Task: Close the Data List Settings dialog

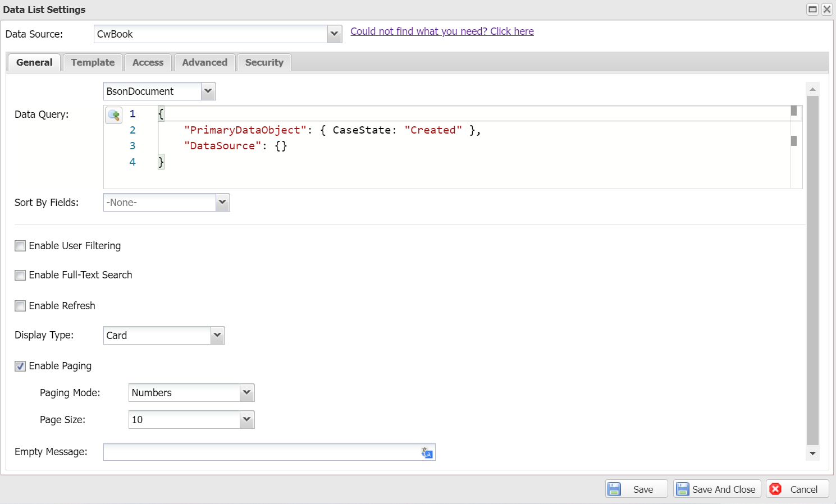Action: coord(827,9)
